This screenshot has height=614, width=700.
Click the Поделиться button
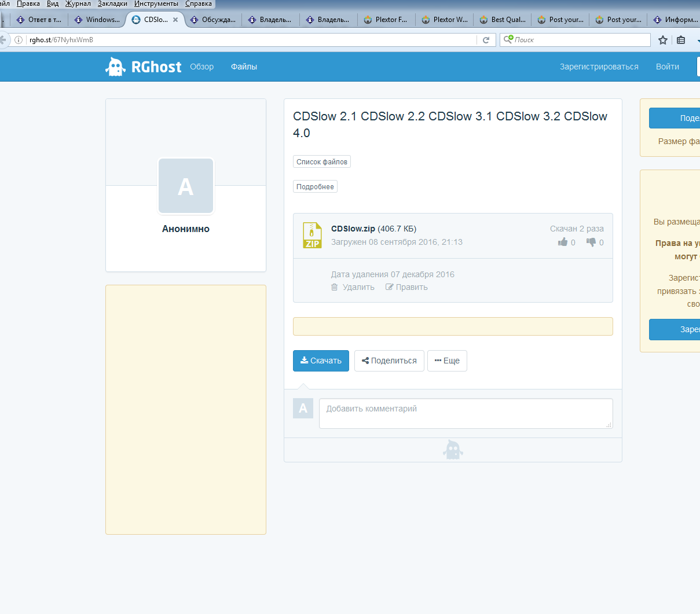(389, 361)
